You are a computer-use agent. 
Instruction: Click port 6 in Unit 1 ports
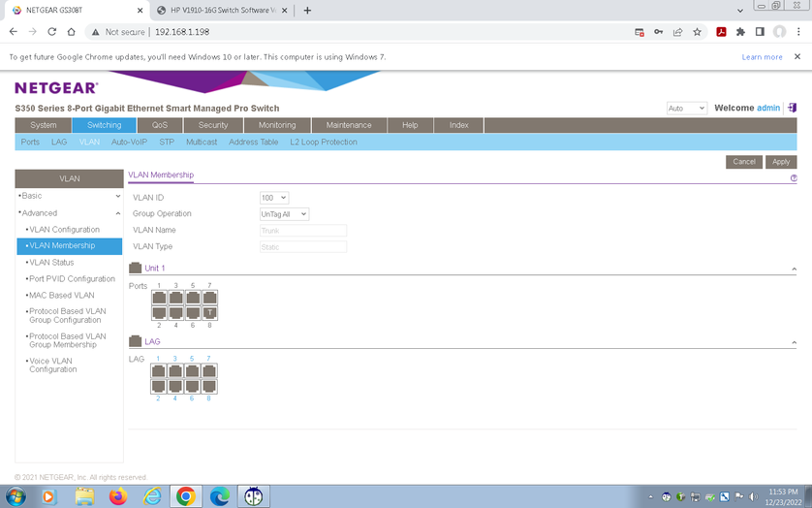193,312
